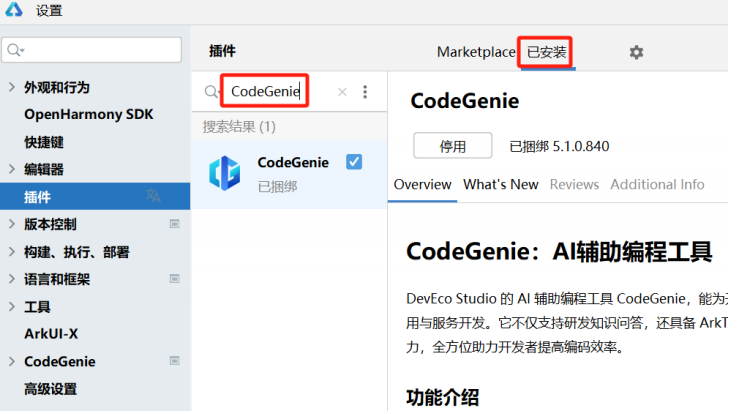
Task: Expand the 编辑器 section
Action: pos(11,169)
